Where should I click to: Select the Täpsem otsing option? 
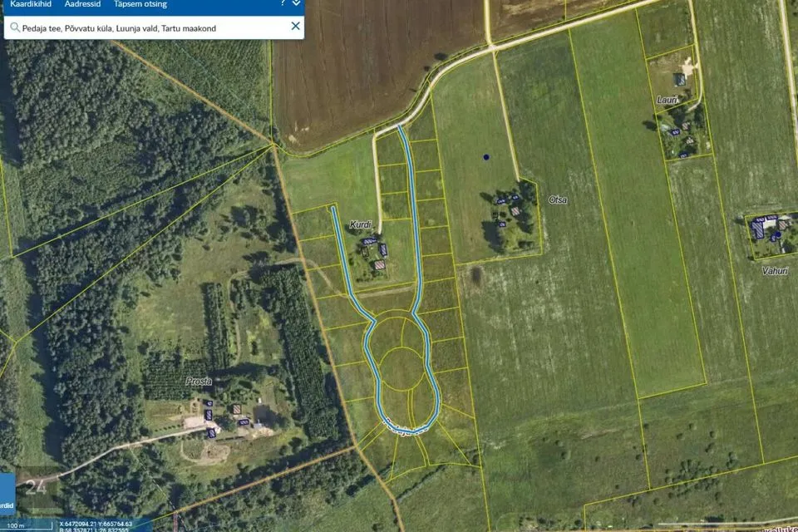[140, 4]
